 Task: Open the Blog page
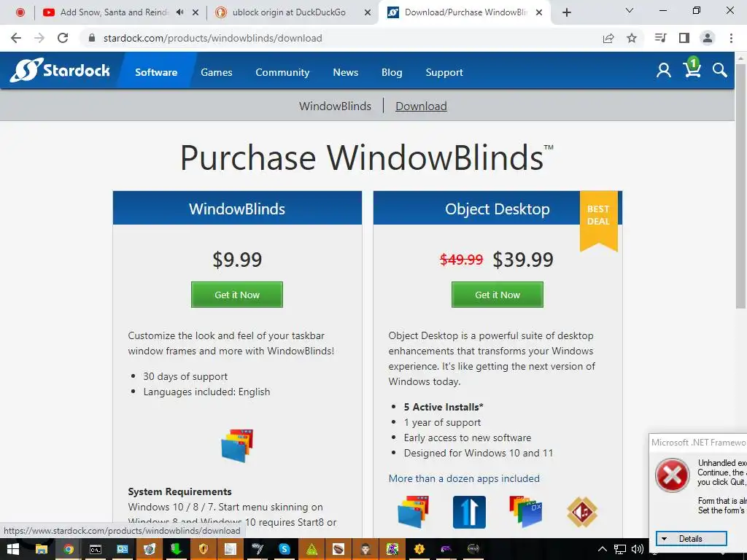pos(392,72)
